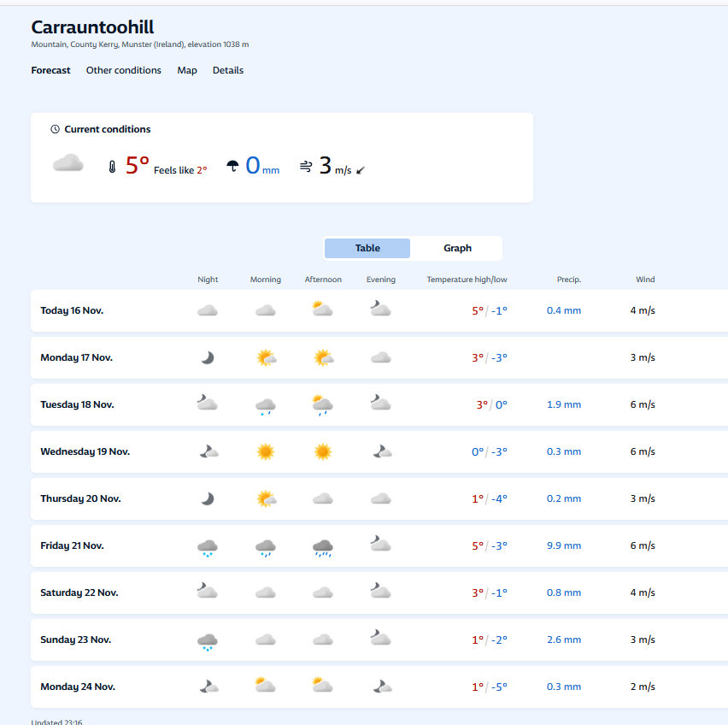
Task: Click Tuesday 18 Nov. morning rain cloud icon
Action: tap(266, 406)
